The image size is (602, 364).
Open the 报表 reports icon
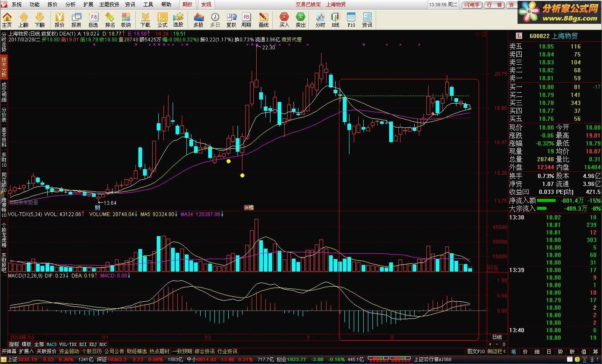[76, 20]
